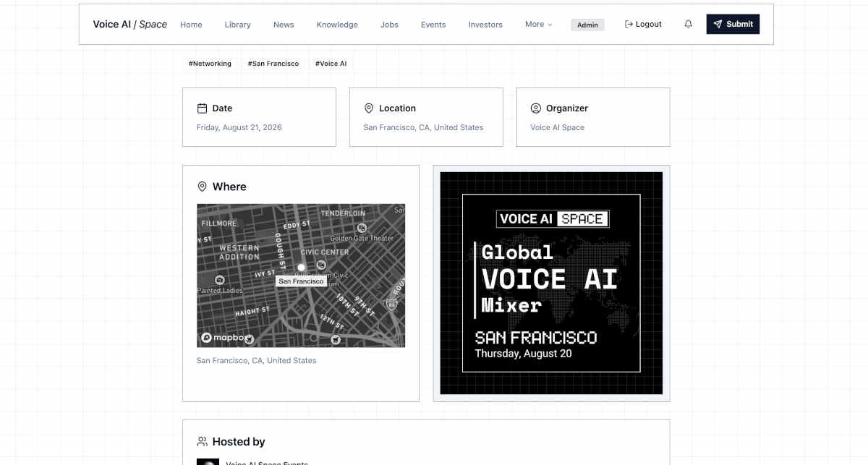This screenshot has height=465, width=868.
Task: Select the #Voice AI tag
Action: pyautogui.click(x=331, y=64)
